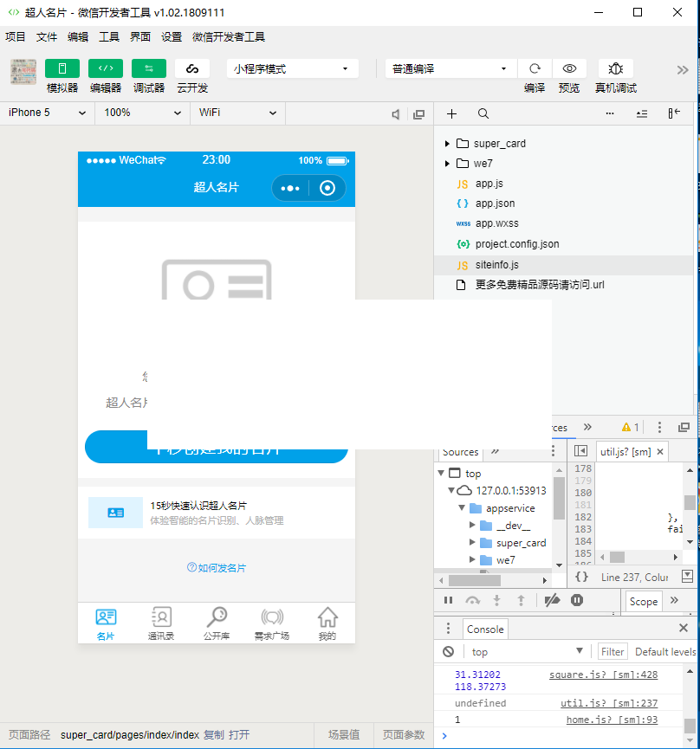Expand __dev__ folder in Sources tree
The width and height of the screenshot is (700, 749).
tap(472, 525)
